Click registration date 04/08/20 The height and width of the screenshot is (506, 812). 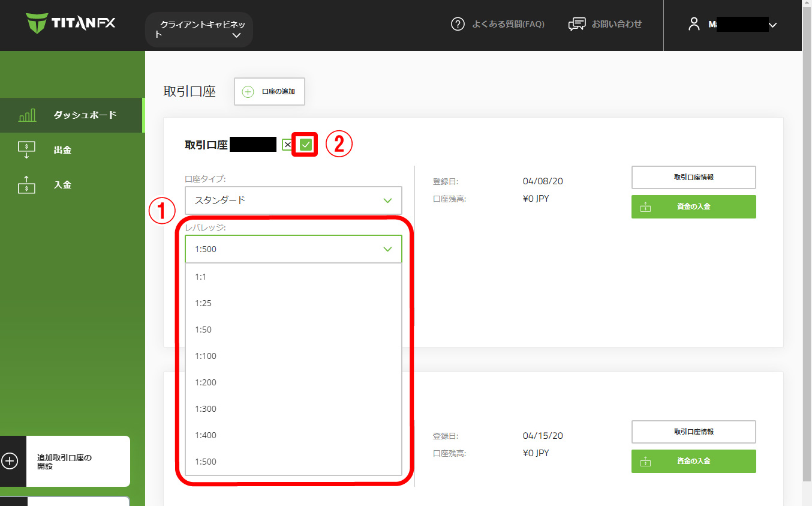click(543, 181)
